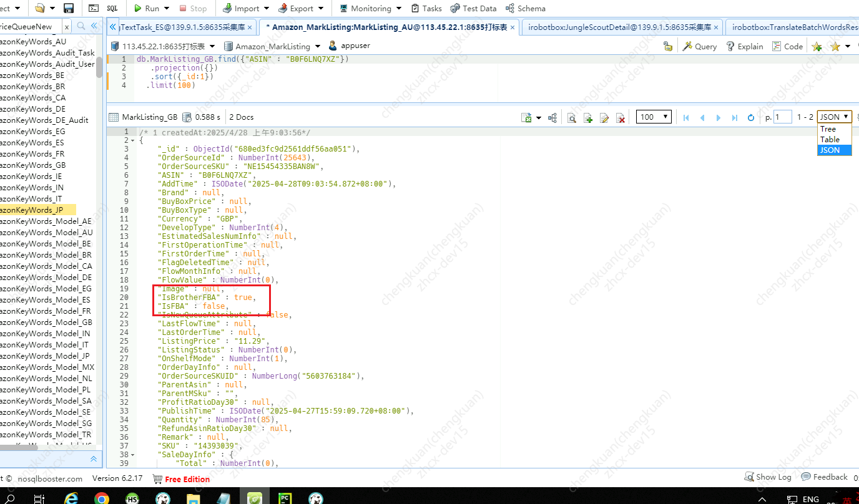Export results to Excel icon

point(526,117)
